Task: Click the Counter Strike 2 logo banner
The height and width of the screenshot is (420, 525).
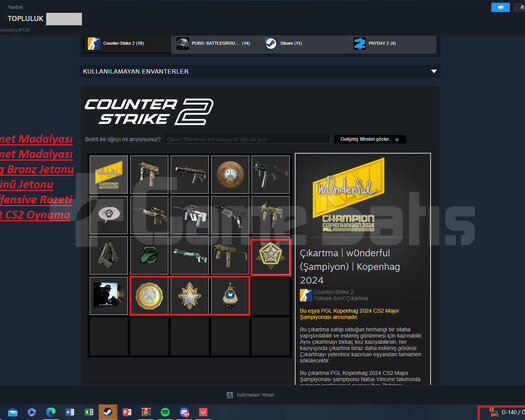Action: pyautogui.click(x=149, y=112)
